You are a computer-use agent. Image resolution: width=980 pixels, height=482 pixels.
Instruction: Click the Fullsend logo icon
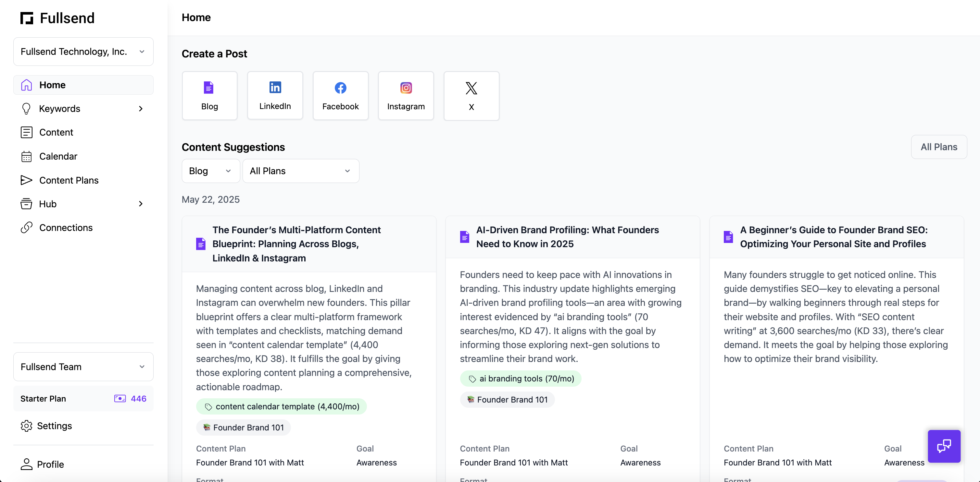click(27, 18)
